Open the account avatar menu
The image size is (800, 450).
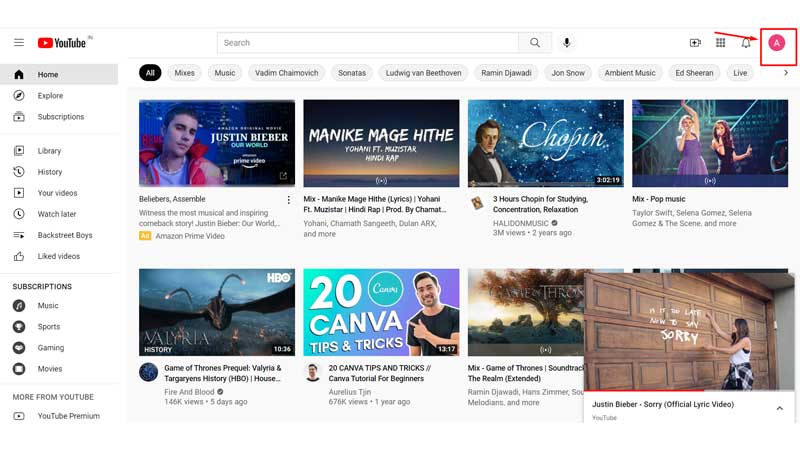click(777, 43)
